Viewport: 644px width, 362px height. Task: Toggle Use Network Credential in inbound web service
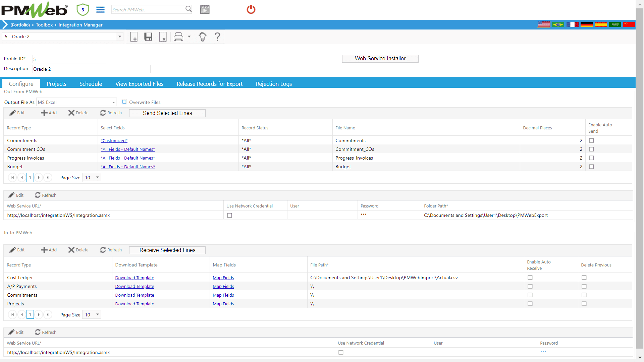(x=341, y=353)
